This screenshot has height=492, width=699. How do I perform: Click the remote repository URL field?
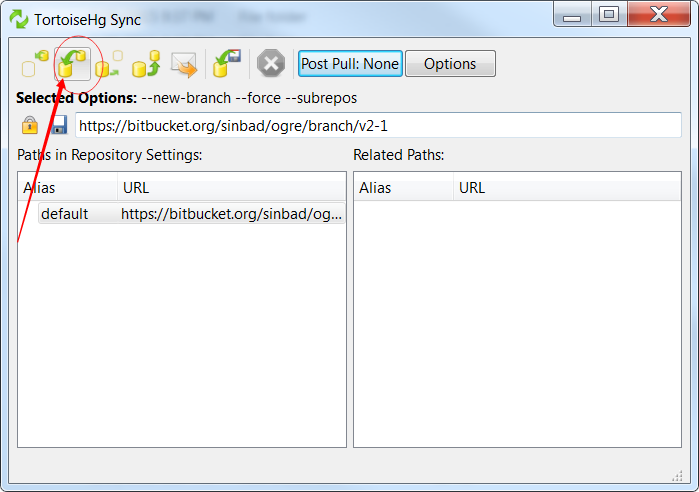point(378,126)
